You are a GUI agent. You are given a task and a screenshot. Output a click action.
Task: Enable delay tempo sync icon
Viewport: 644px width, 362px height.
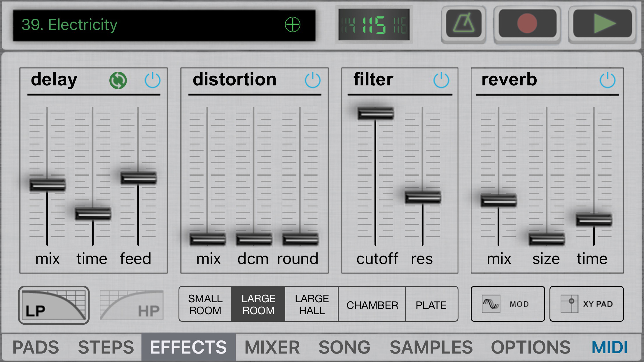pos(118,80)
